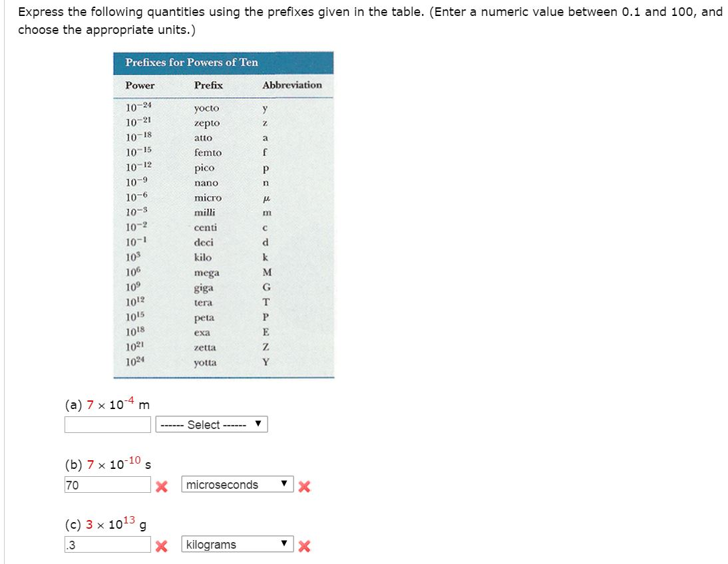The width and height of the screenshot is (728, 564).
Task: Click the red X beside the 70 input
Action: (162, 486)
